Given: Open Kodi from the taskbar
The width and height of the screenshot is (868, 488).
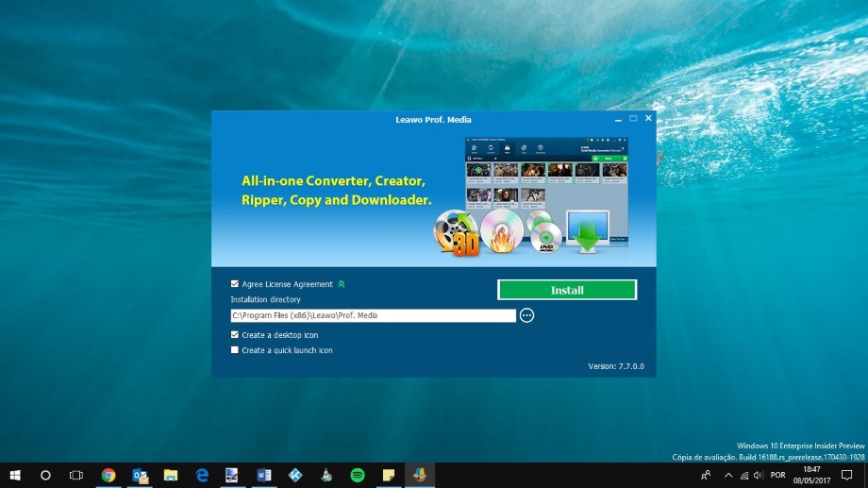Looking at the screenshot, I should click(x=294, y=475).
